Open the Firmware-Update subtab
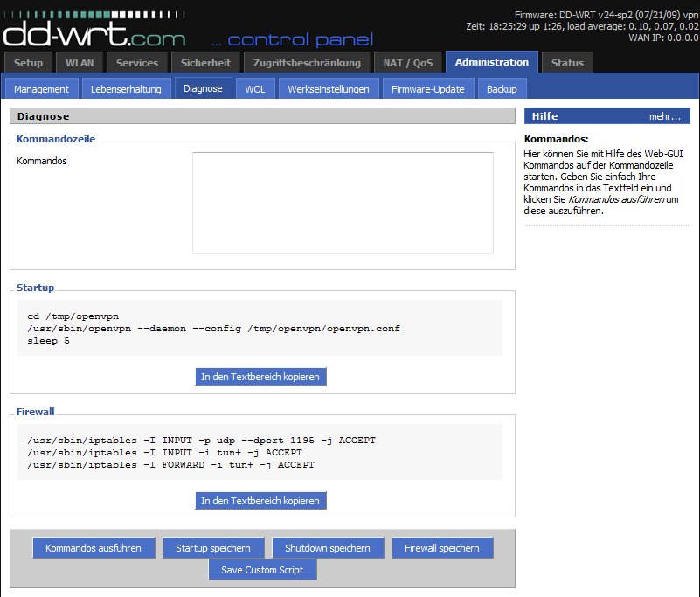Image resolution: width=700 pixels, height=597 pixels. pos(427,89)
